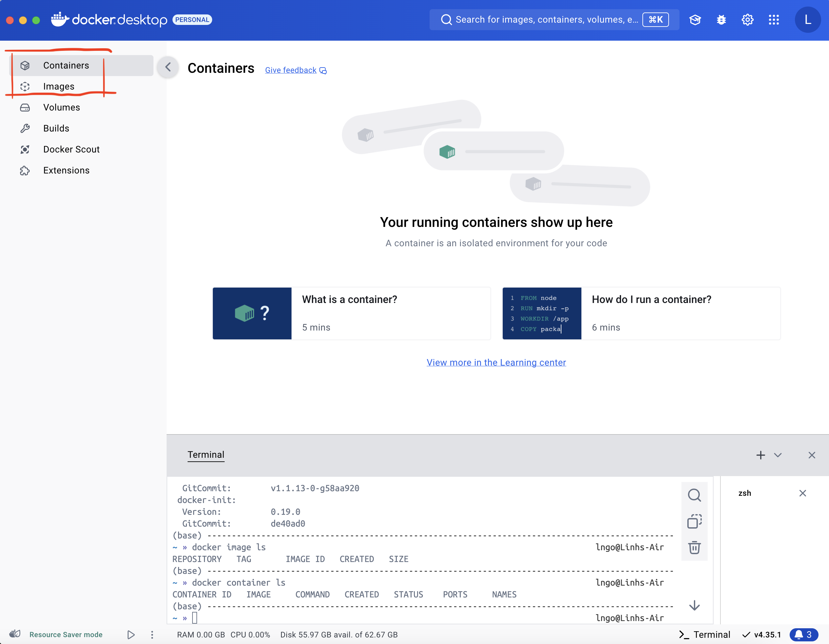This screenshot has width=829, height=644.
Task: Click the Builds wrench icon
Action: click(x=25, y=128)
